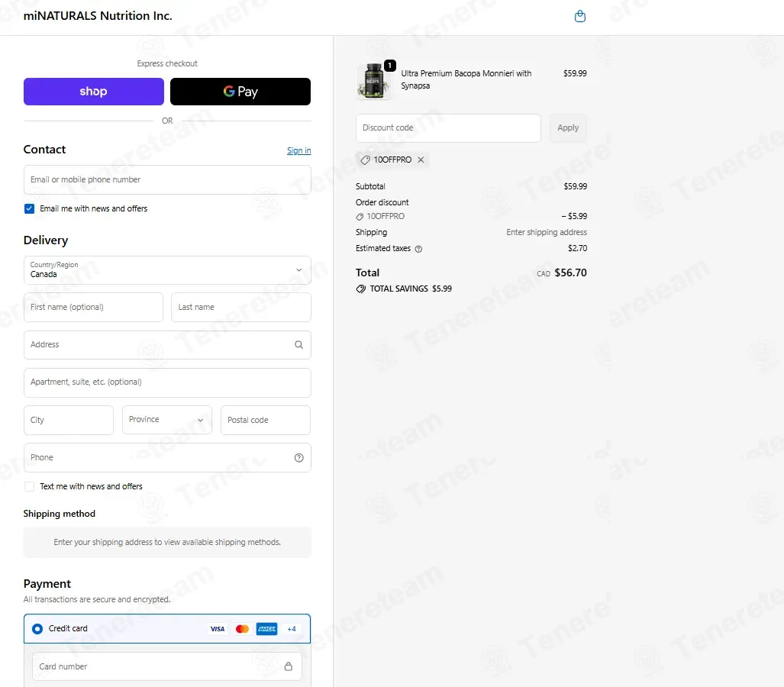Show the +4 additional card types
This screenshot has width=784, height=687.
(292, 629)
